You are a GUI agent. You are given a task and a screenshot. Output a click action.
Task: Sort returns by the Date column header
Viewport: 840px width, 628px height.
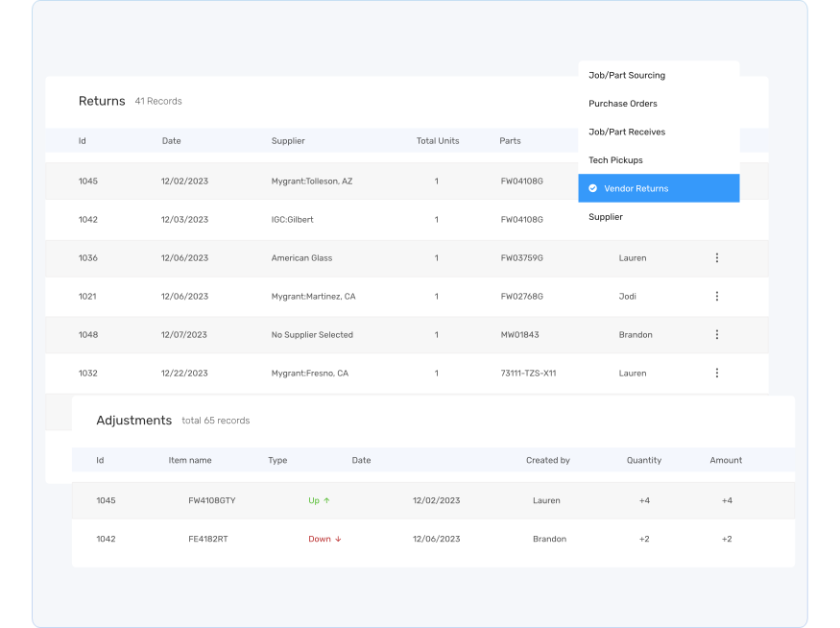point(171,141)
